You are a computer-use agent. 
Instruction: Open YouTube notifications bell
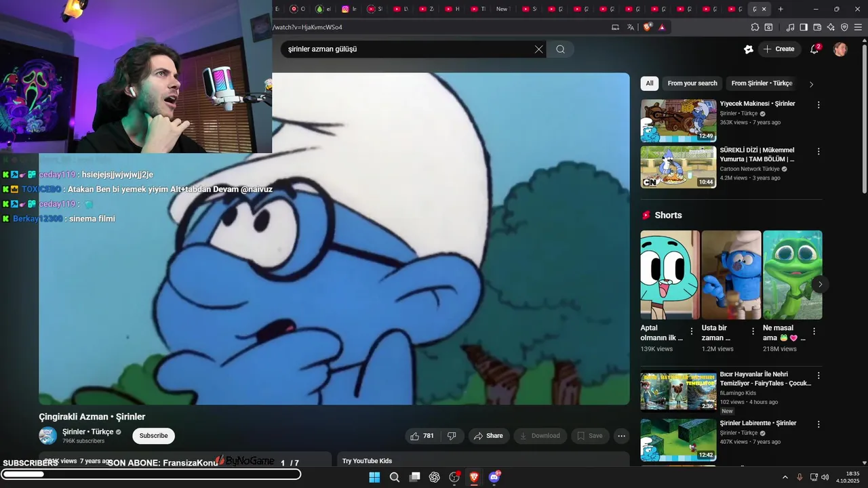tap(814, 49)
